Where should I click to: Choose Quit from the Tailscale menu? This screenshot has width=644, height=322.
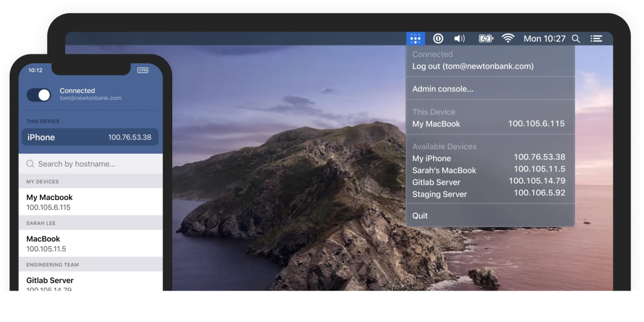[x=420, y=216]
